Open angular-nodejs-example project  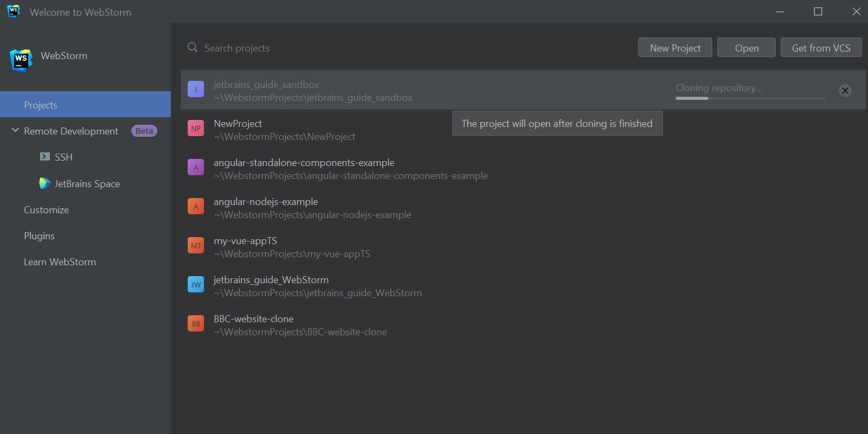523,207
